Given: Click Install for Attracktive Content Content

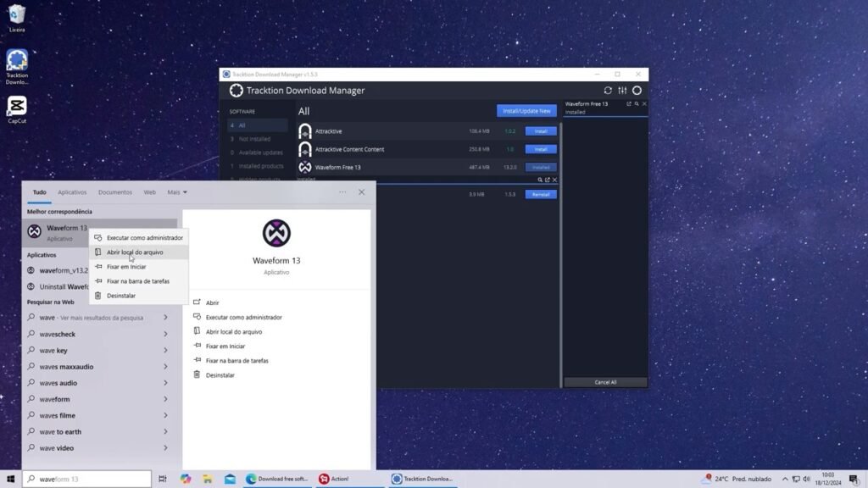Looking at the screenshot, I should coord(541,149).
